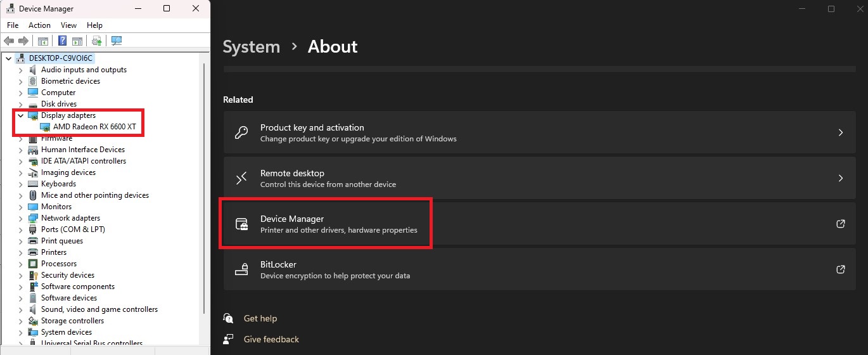Screen dimensions: 868x355
Task: Open the File menu in Device Manager
Action: pyautogui.click(x=13, y=25)
